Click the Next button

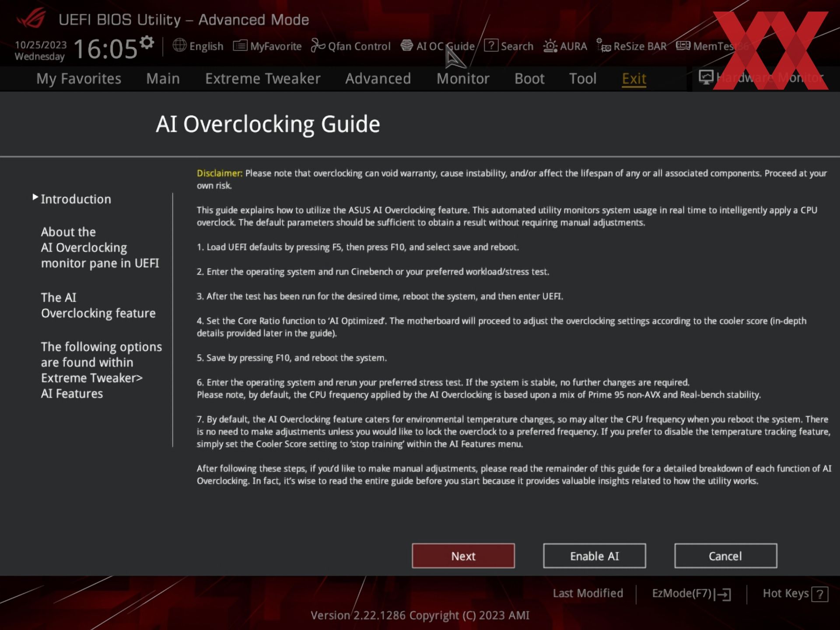click(463, 556)
